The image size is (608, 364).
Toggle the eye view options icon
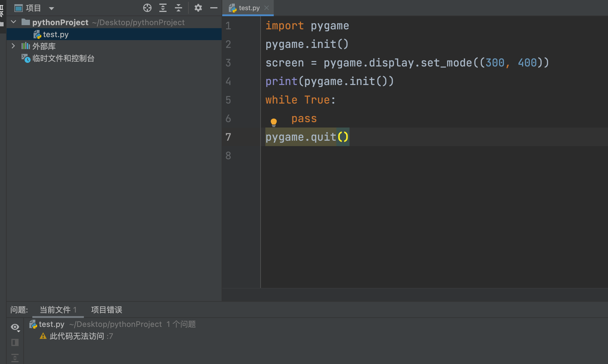tap(15, 327)
